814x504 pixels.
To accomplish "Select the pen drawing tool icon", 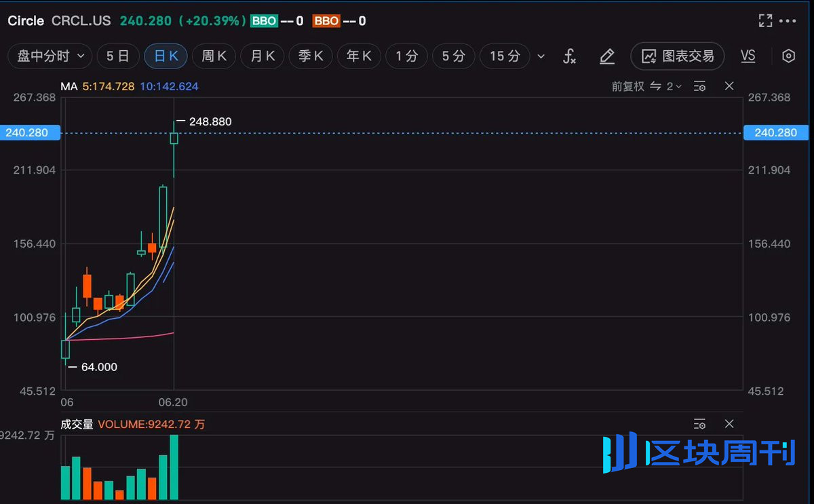I will coord(607,56).
